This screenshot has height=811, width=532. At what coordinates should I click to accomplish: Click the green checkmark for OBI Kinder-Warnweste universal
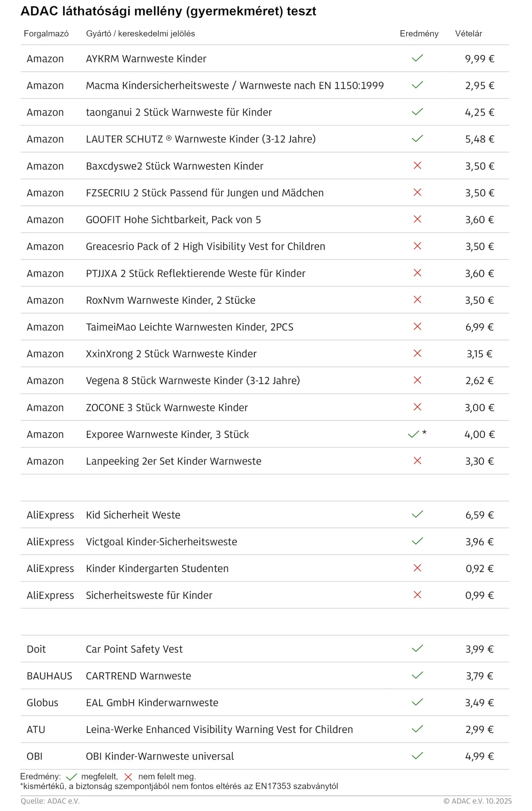coord(417,756)
